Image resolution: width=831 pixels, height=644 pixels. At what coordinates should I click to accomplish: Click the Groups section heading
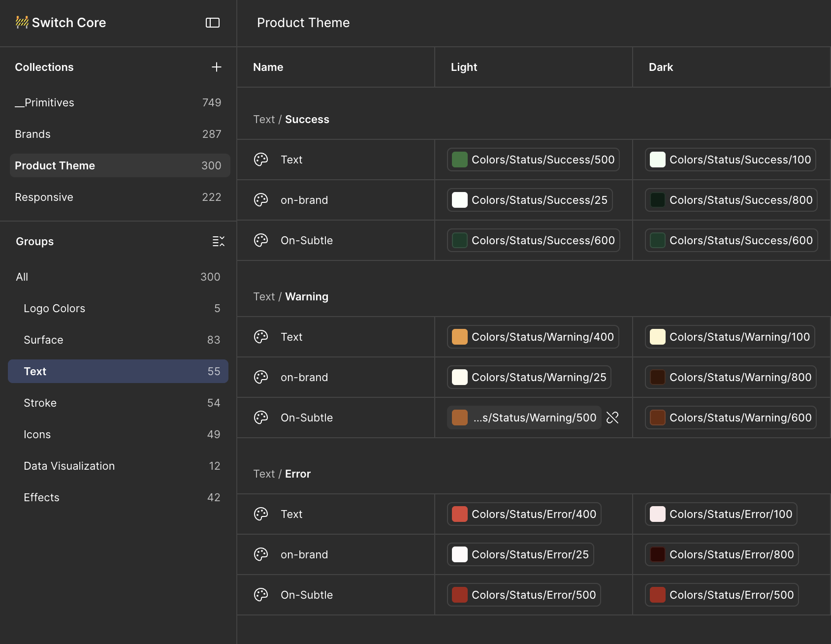coord(34,241)
